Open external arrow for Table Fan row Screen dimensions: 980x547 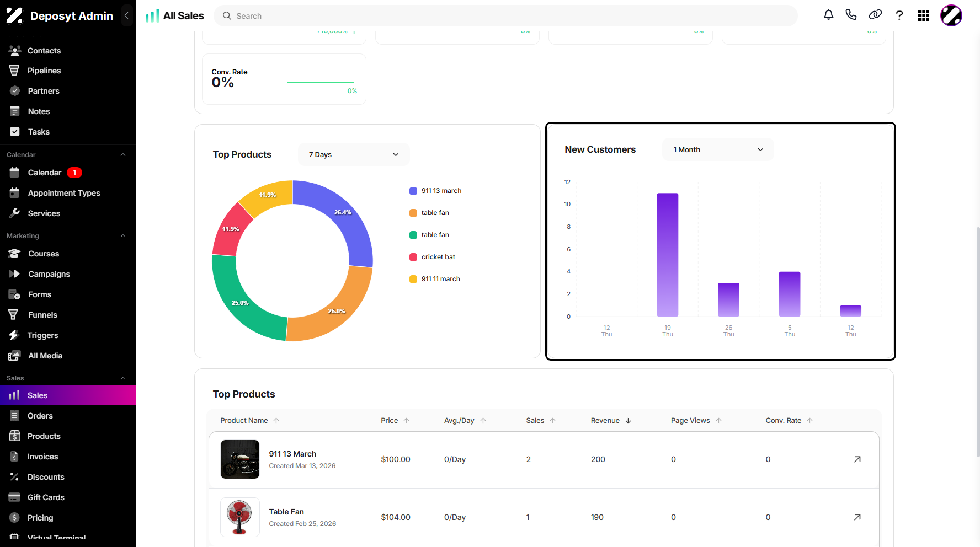click(857, 517)
